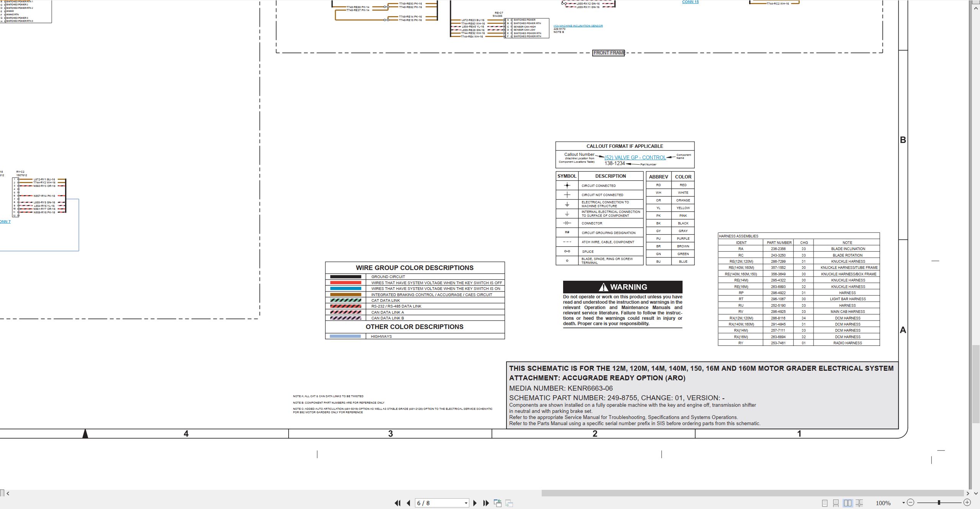Image resolution: width=980 pixels, height=509 pixels.
Task: Click the previous view navigation icon
Action: click(498, 503)
